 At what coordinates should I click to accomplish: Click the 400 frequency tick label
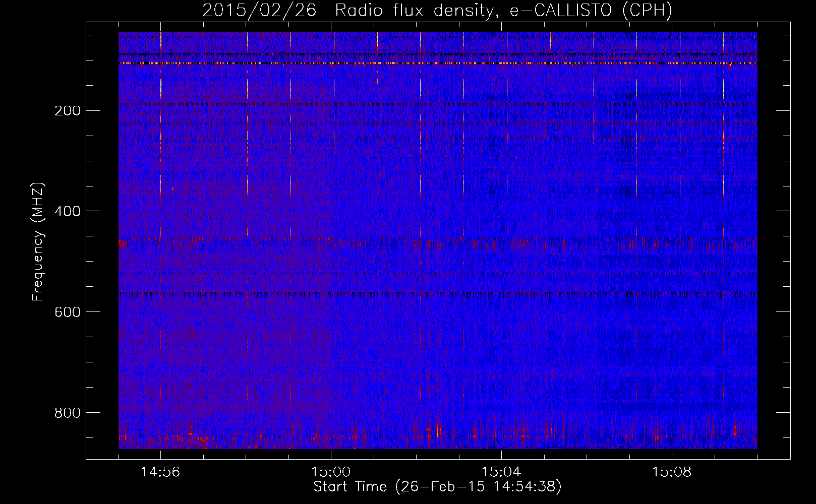[68, 211]
